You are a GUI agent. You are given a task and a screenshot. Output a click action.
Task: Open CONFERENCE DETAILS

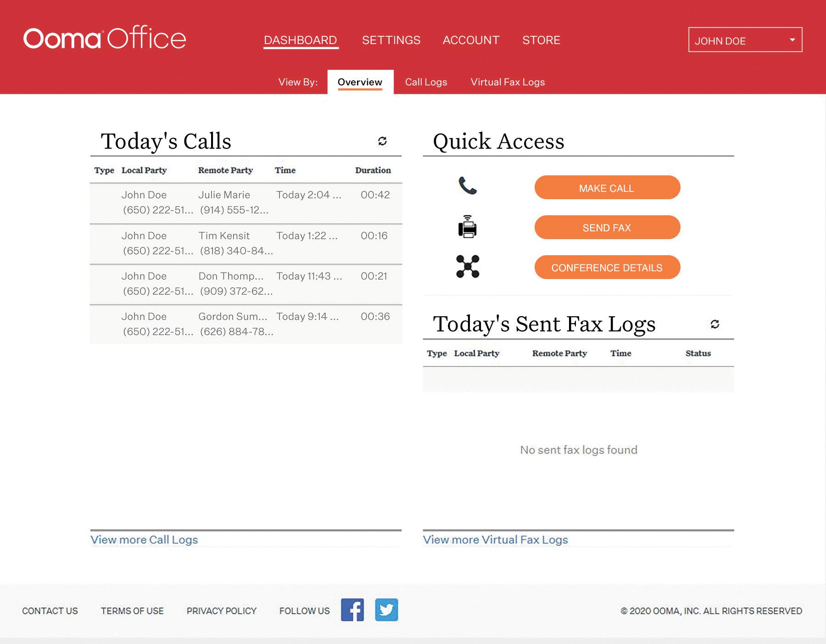click(x=607, y=267)
